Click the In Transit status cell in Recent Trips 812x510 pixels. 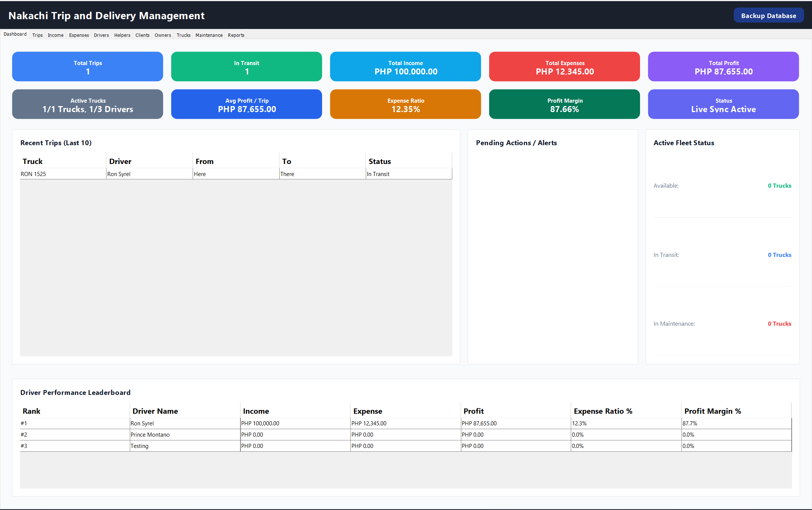[409, 174]
